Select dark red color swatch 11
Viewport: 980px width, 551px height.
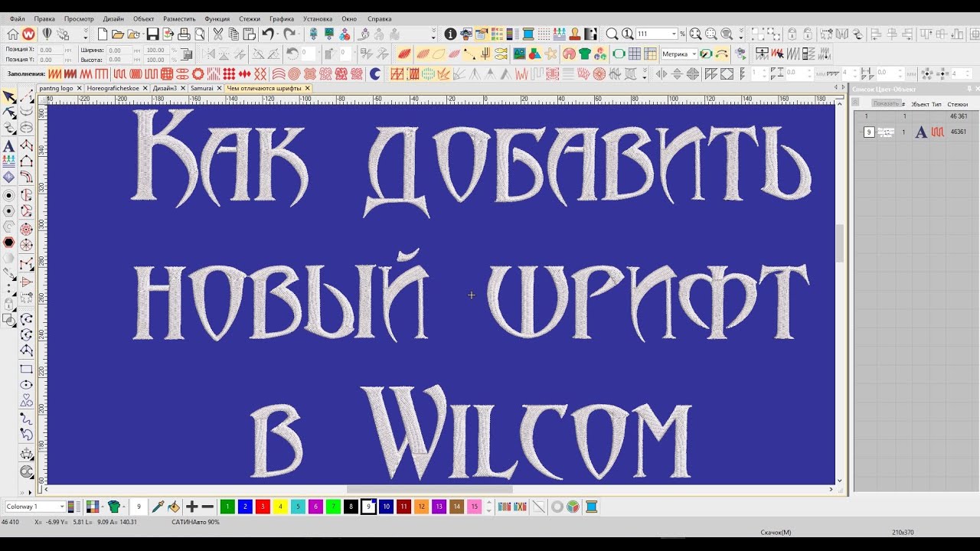403,507
